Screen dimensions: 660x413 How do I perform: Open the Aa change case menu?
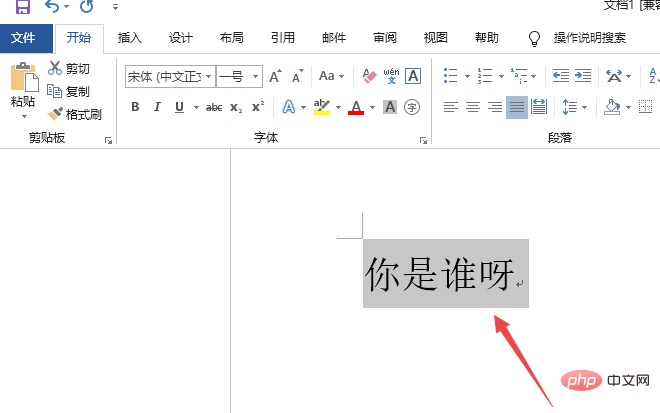331,76
